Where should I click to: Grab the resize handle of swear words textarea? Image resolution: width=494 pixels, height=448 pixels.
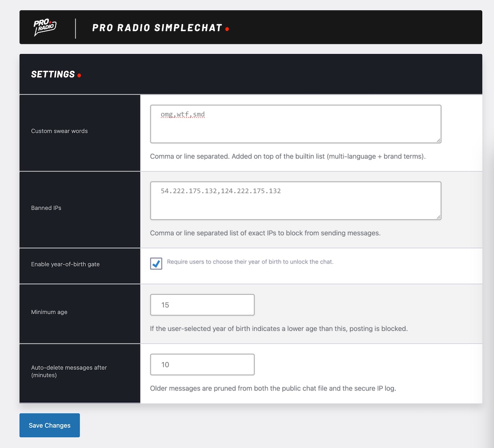[x=438, y=140]
